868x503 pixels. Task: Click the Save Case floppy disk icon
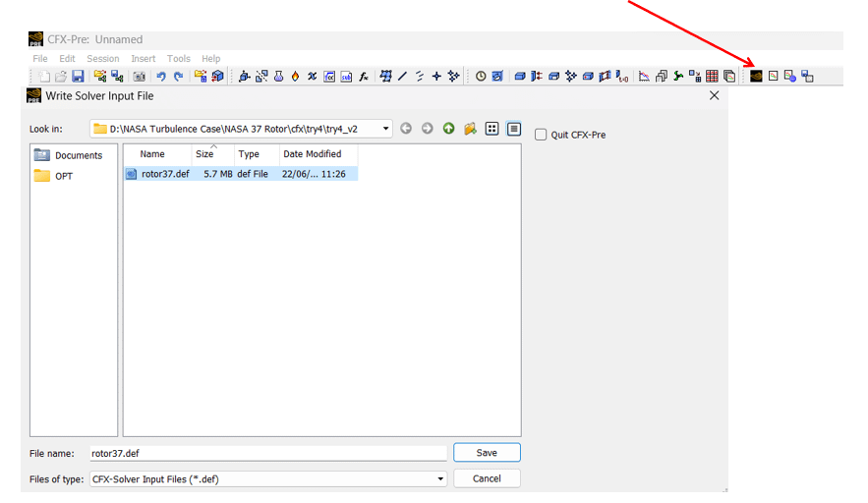point(78,77)
